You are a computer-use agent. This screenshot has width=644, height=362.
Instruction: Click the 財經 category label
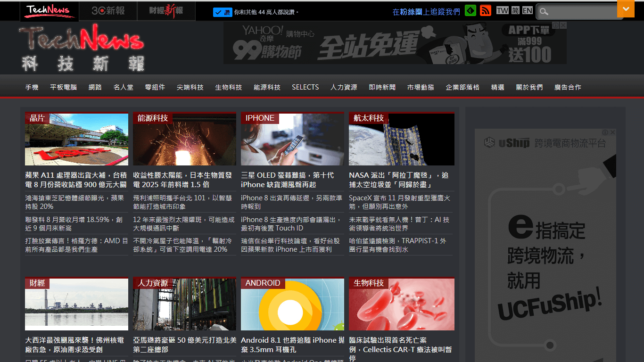pyautogui.click(x=37, y=283)
